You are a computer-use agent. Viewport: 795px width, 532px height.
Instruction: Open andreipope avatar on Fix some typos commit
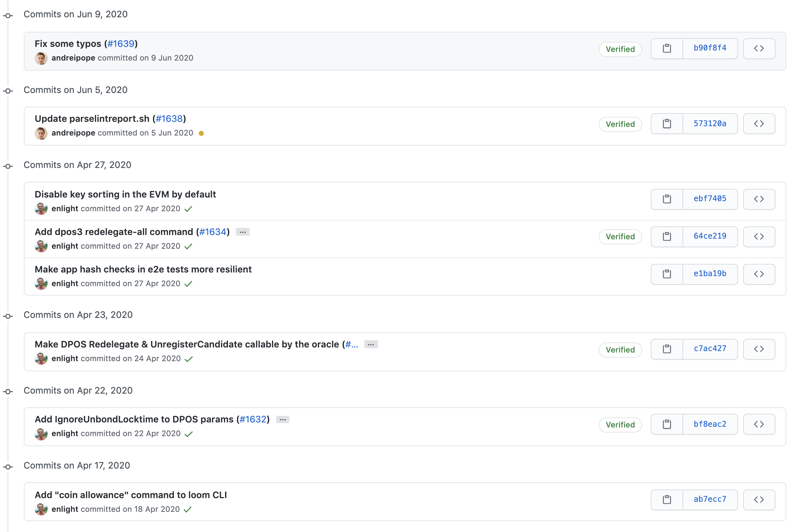(x=41, y=58)
